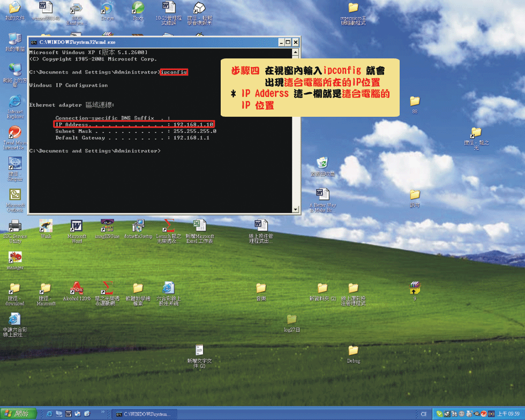This screenshot has height=420, width=525.
Task: Click the Internet Explorer quick launch icon
Action: point(49,414)
